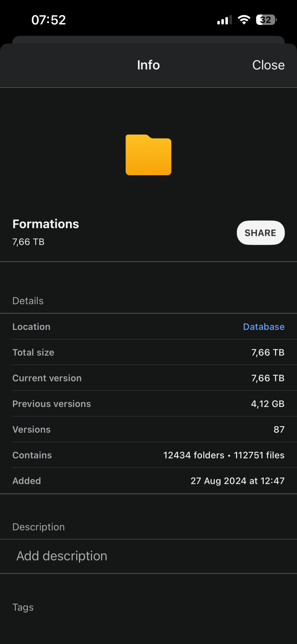Screen dimensions: 297x644
Task: Tap the clock showing 07:52
Action: (x=49, y=20)
